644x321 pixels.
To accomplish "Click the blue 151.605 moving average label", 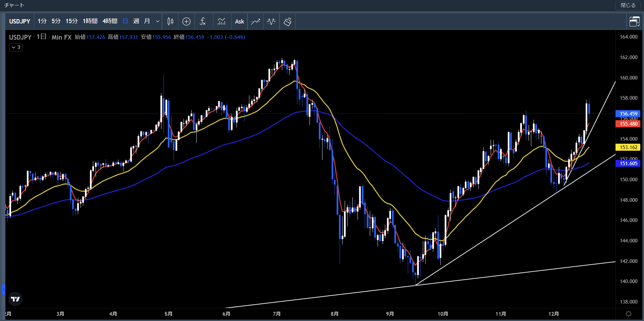I will [628, 163].
